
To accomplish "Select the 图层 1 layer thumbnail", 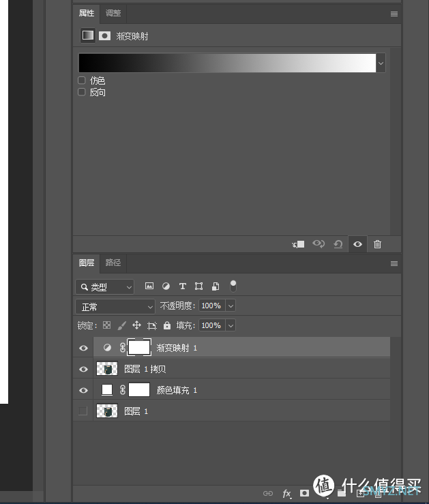I will pyautogui.click(x=107, y=411).
